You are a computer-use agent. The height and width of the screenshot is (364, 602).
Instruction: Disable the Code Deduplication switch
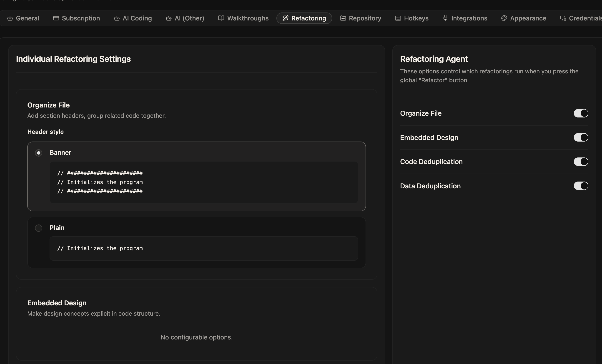(581, 162)
